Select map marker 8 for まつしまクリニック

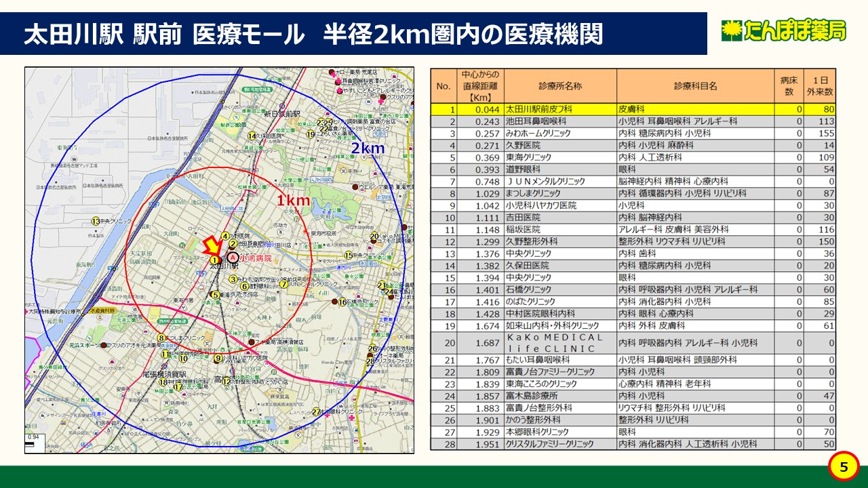(x=161, y=338)
